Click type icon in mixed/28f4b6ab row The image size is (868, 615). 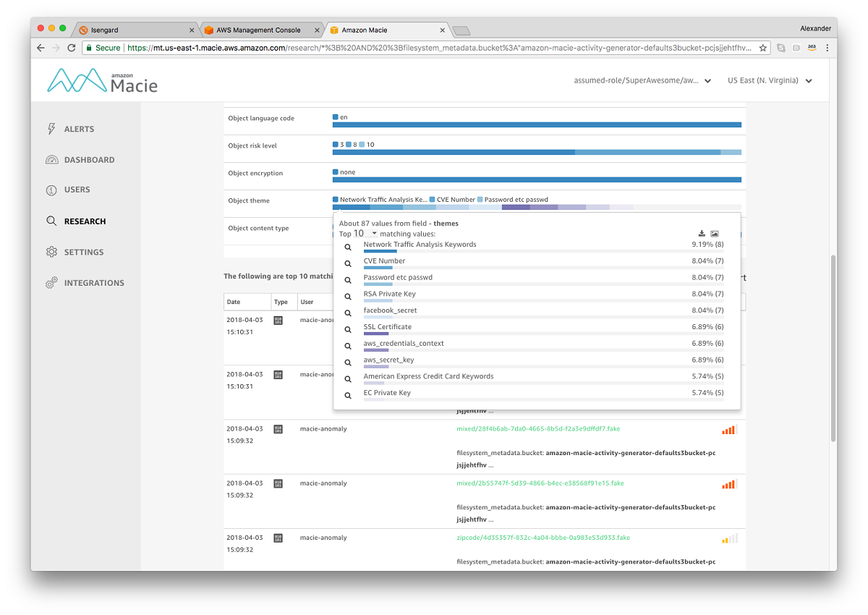coord(278,430)
